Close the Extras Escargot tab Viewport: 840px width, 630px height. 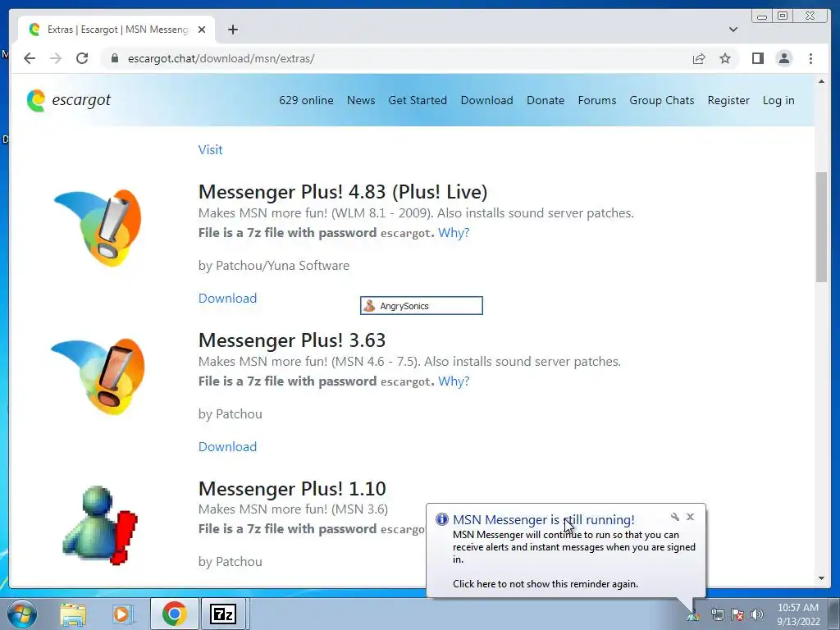click(202, 30)
